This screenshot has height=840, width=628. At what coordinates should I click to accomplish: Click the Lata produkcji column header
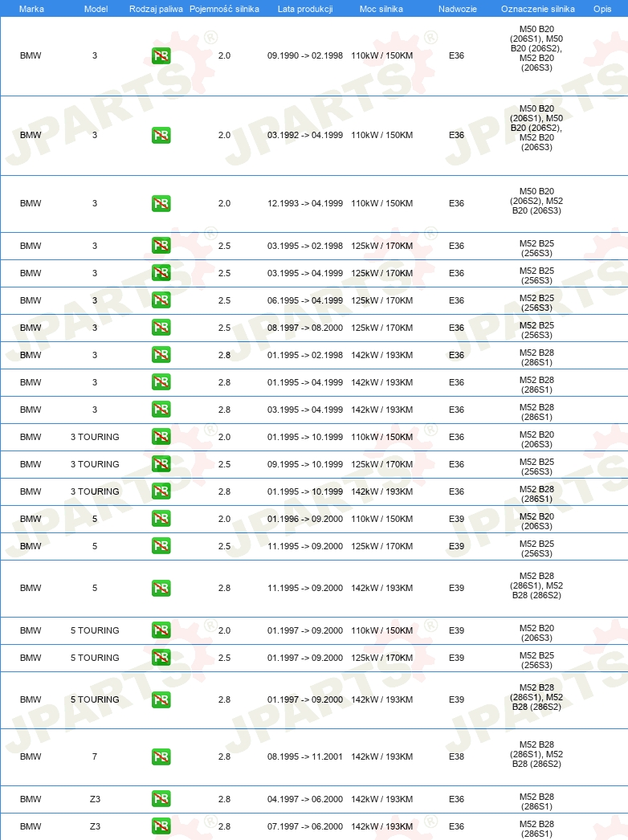[x=305, y=9]
